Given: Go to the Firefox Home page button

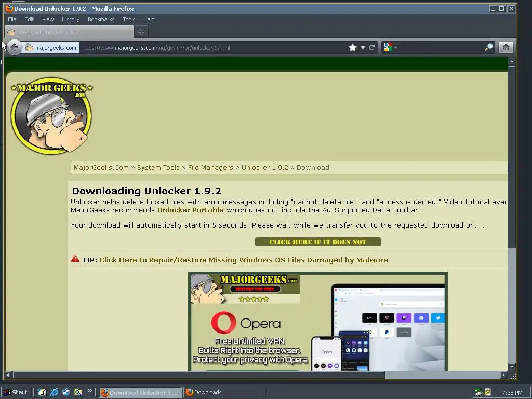Looking at the screenshot, I should (x=506, y=47).
